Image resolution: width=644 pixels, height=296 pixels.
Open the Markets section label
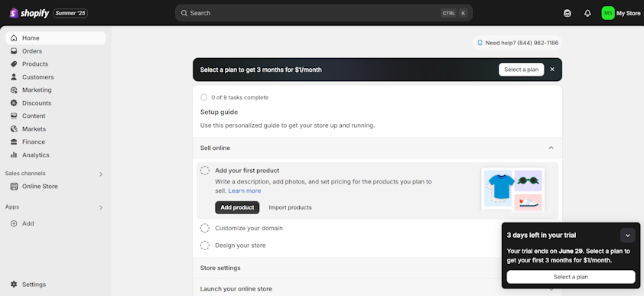[x=34, y=129]
